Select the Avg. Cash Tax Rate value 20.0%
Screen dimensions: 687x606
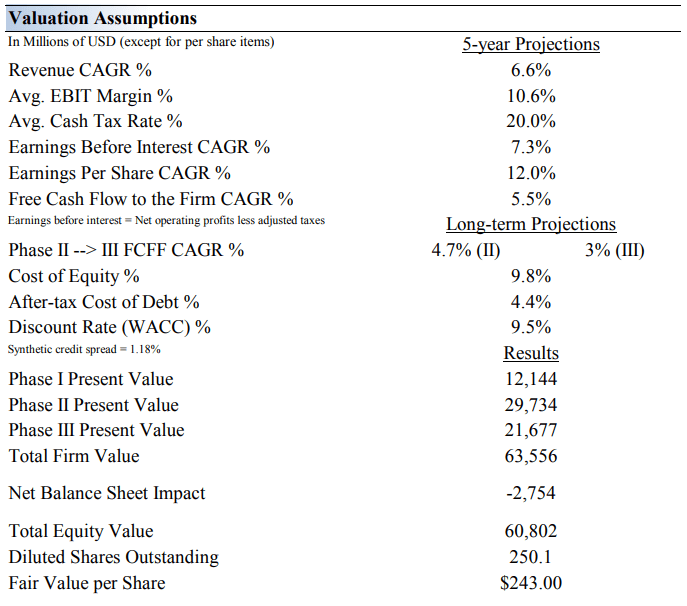530,122
